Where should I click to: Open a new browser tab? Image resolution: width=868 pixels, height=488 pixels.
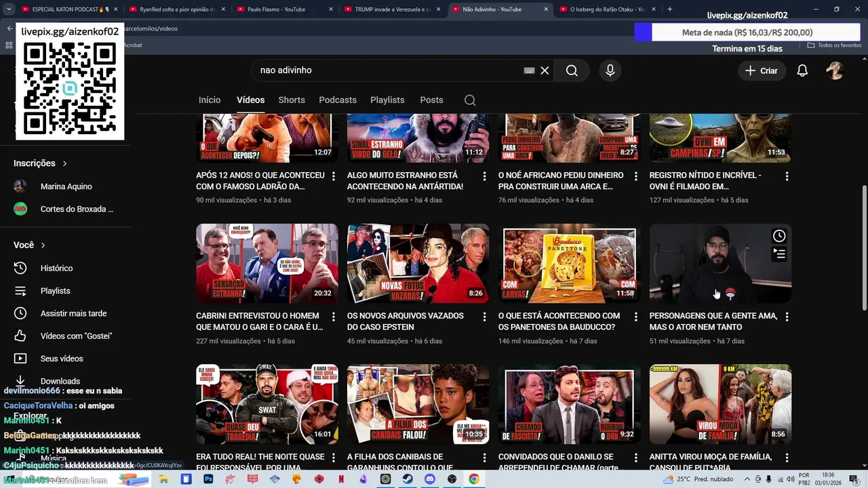(670, 9)
